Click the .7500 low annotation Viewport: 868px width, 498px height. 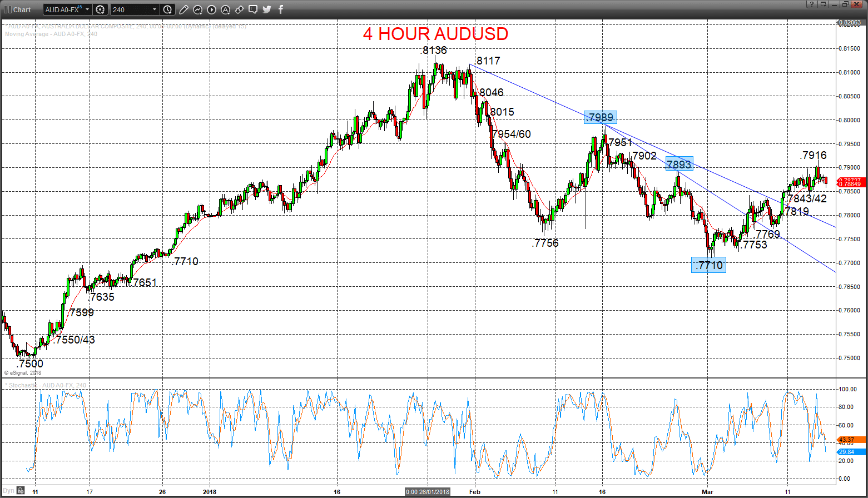pos(29,364)
